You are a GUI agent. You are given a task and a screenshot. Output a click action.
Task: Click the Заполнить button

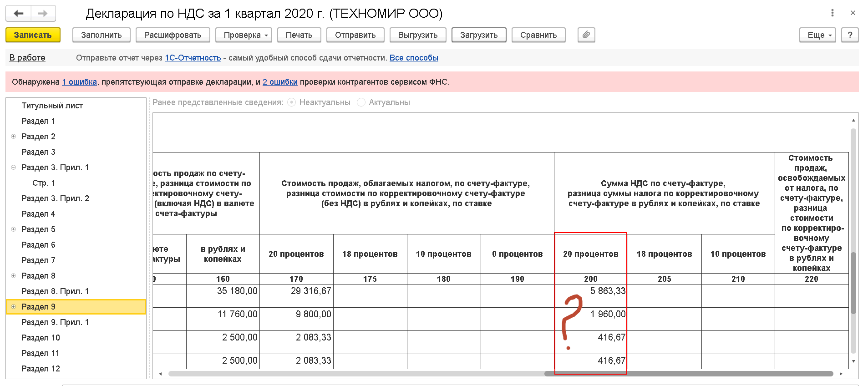point(102,35)
